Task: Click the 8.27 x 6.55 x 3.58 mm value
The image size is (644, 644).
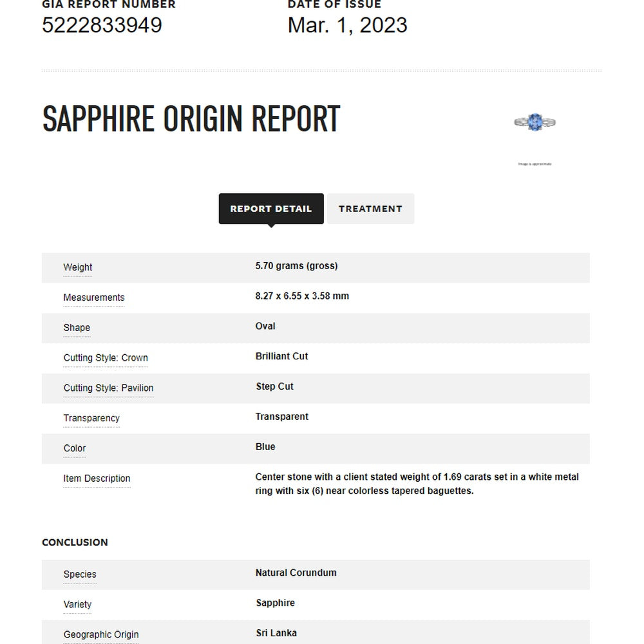Action: point(302,296)
